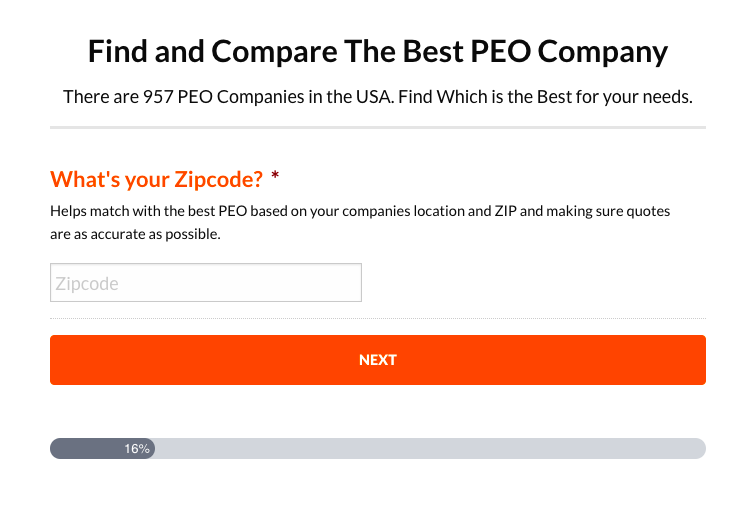Click the unfilled part of the progress bar
The image size is (753, 508).
430,449
